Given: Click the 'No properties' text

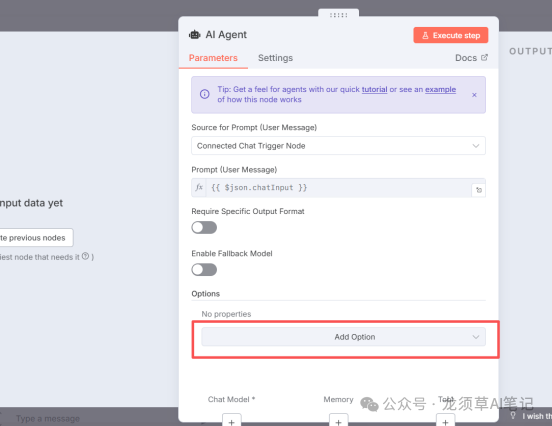Looking at the screenshot, I should (226, 314).
